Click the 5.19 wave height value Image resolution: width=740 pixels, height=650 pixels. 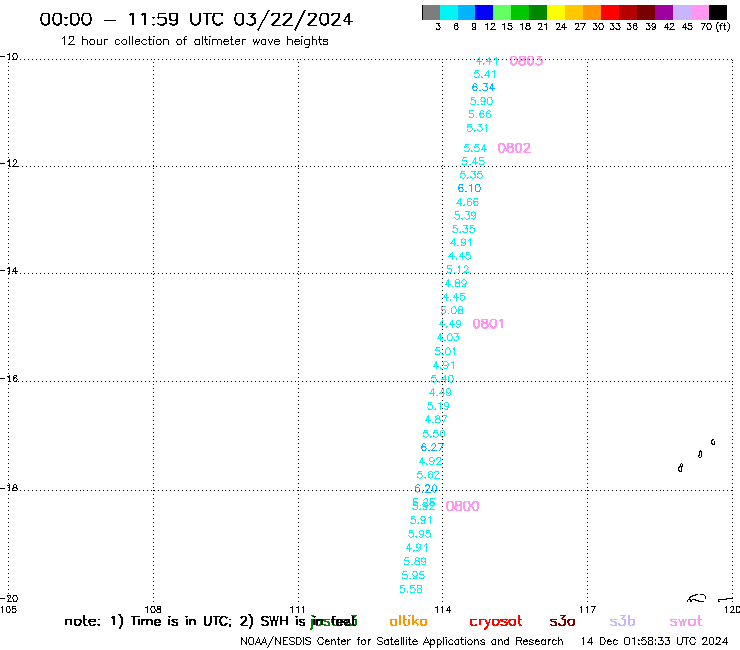(x=438, y=406)
